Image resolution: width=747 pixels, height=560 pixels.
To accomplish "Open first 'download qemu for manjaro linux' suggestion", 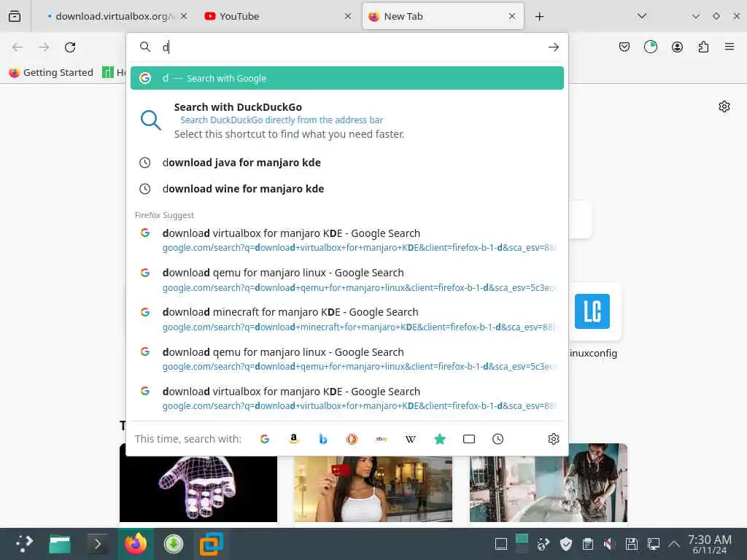I will (x=347, y=279).
